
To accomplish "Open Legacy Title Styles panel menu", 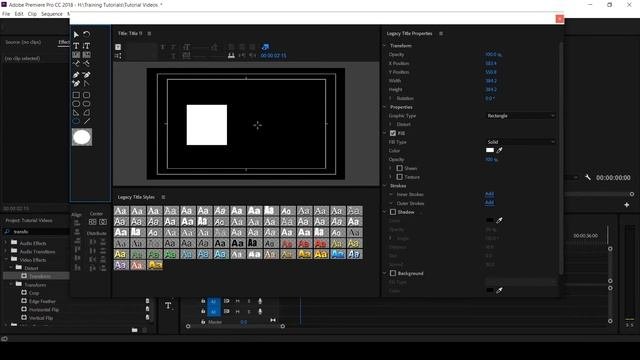I will [x=163, y=197].
